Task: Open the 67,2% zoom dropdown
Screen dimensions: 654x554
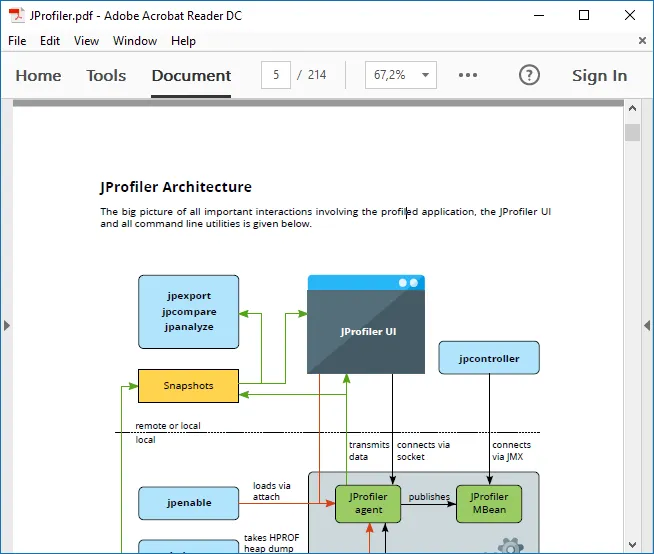Action: coord(401,75)
